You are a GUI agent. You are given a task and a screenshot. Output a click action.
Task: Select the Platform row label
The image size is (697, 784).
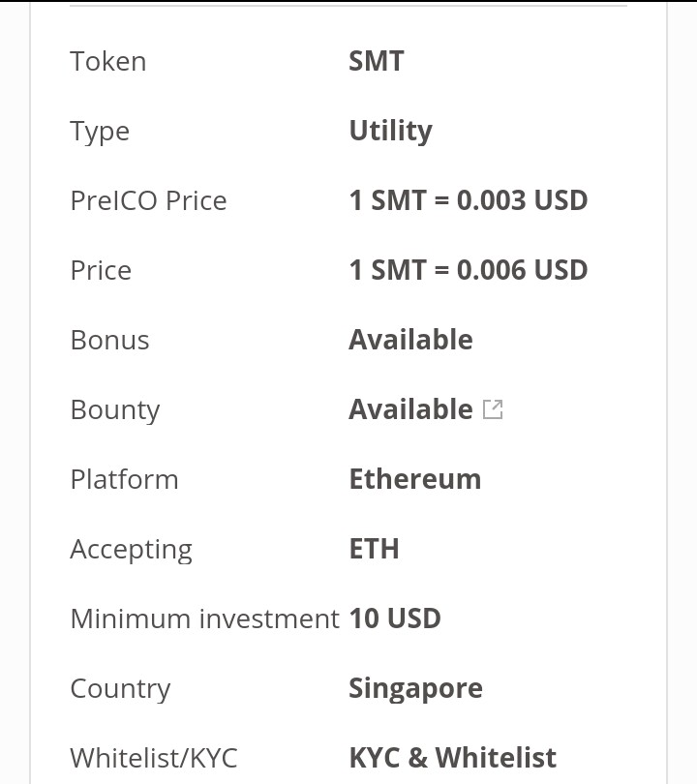[124, 479]
